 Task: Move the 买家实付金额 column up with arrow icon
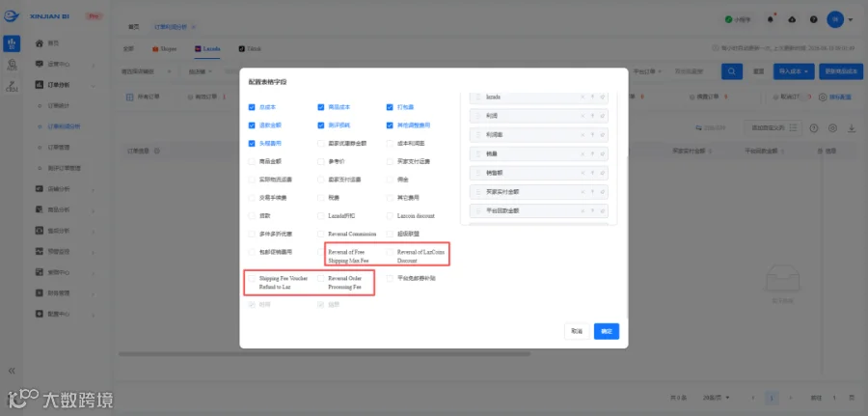pyautogui.click(x=592, y=192)
